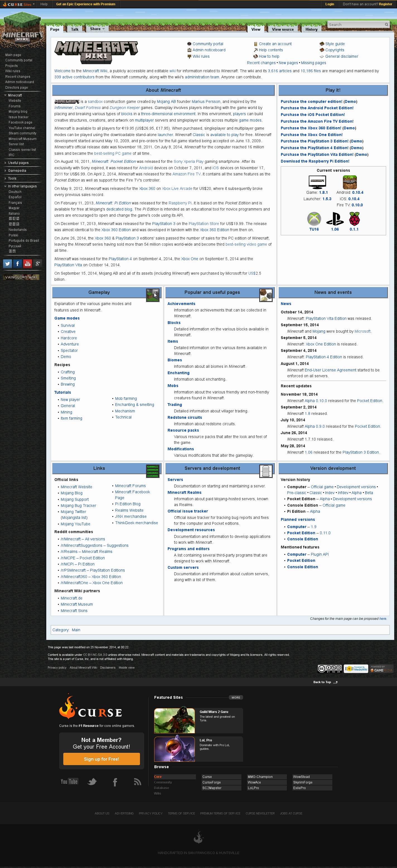
Task: Click the computer Game version icon
Action: (x=317, y=182)
